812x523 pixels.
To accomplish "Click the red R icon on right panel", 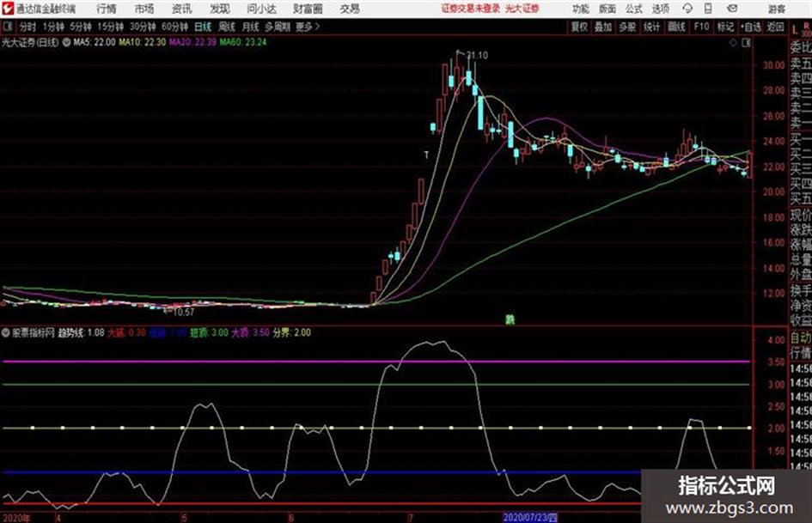I will coord(806,27).
